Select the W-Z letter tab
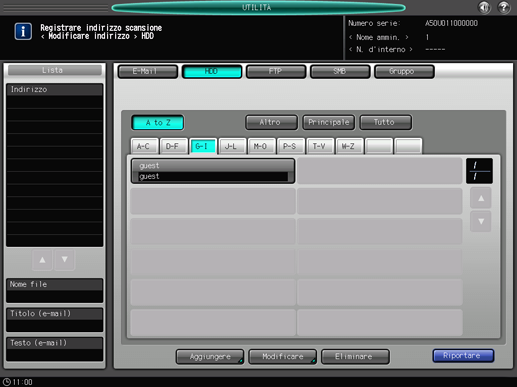 (349, 146)
